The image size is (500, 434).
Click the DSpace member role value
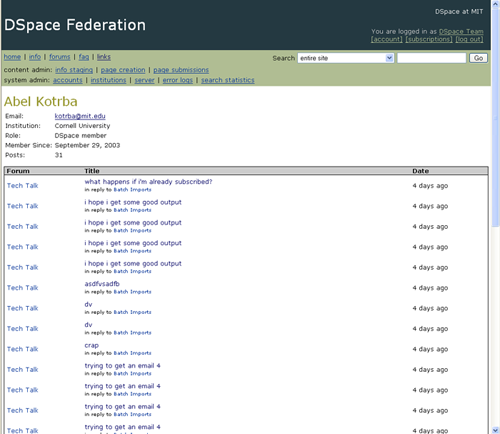point(81,136)
